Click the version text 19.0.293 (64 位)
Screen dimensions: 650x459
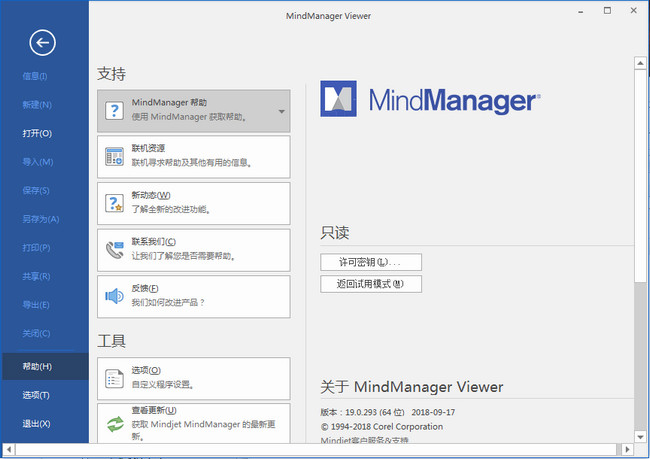point(375,412)
